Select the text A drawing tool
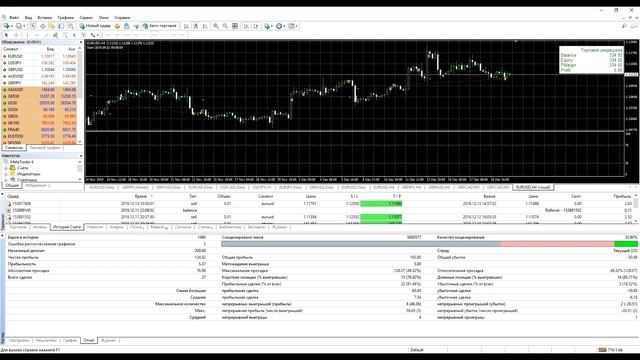 (x=74, y=36)
